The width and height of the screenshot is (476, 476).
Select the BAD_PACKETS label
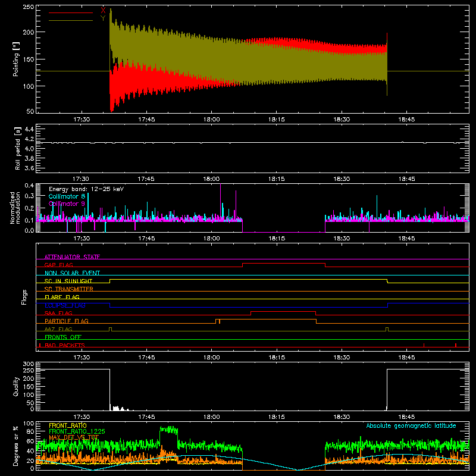pos(65,345)
